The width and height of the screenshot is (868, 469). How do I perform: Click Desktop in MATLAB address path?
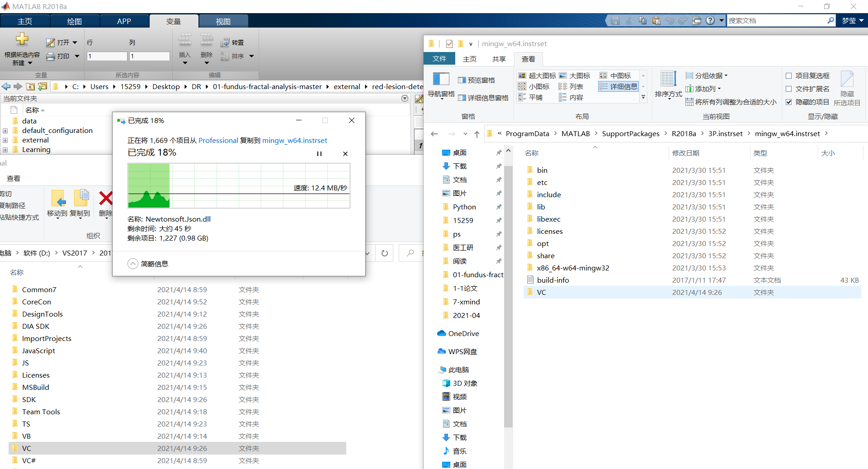coord(166,86)
